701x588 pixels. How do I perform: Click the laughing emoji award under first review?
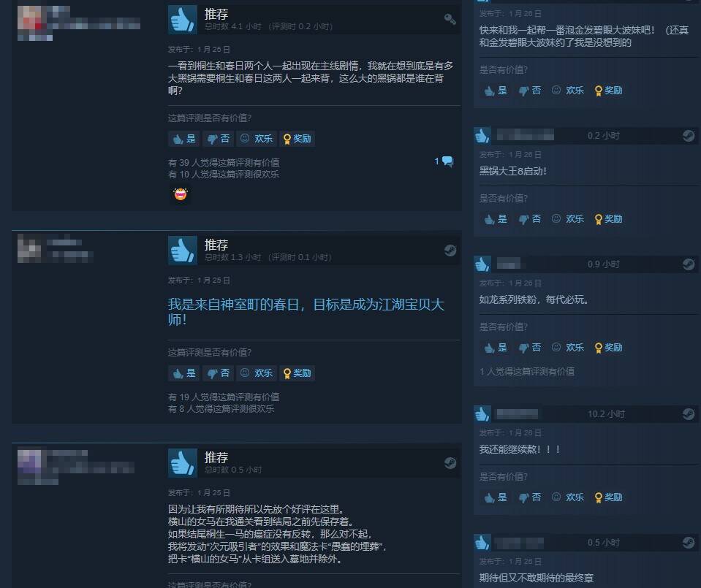[181, 194]
